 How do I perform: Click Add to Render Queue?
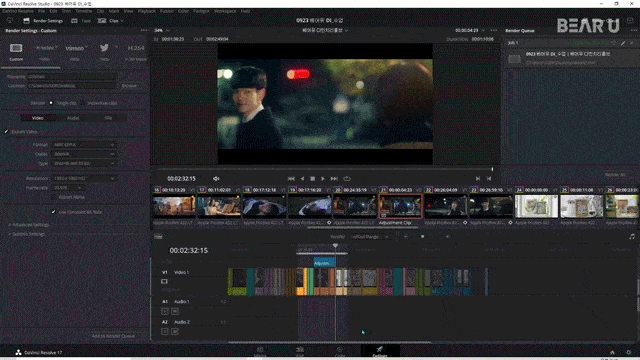[x=113, y=336]
